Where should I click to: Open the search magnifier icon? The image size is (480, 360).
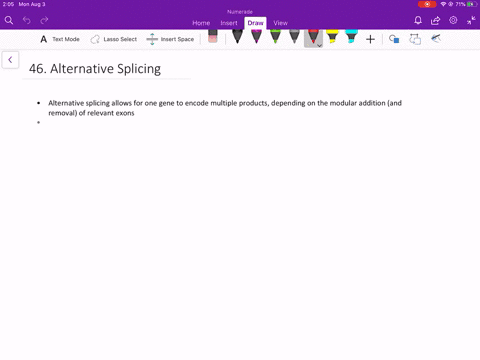(x=9, y=20)
